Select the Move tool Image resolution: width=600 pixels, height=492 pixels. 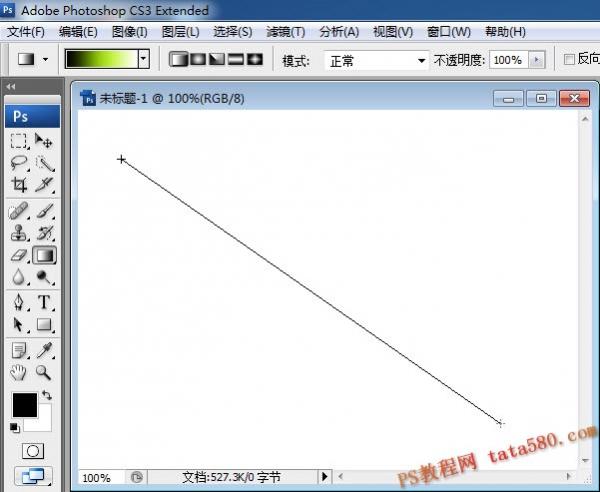(x=44, y=141)
